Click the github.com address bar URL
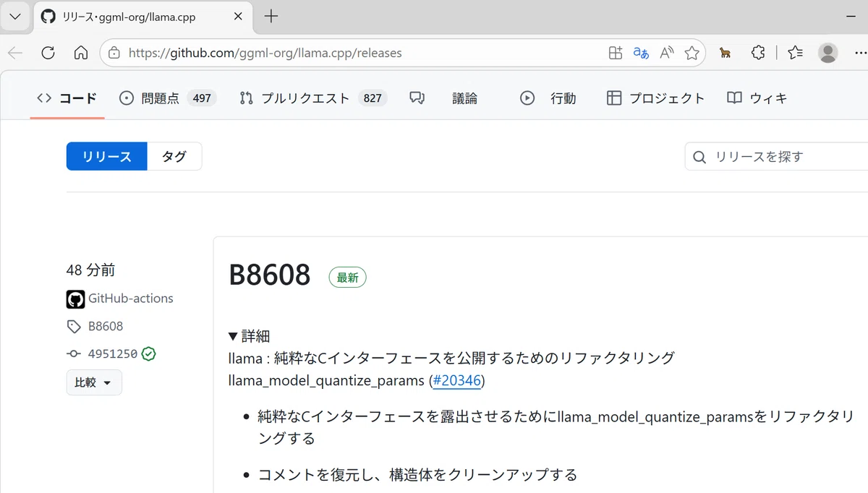This screenshot has width=868, height=493. click(265, 53)
